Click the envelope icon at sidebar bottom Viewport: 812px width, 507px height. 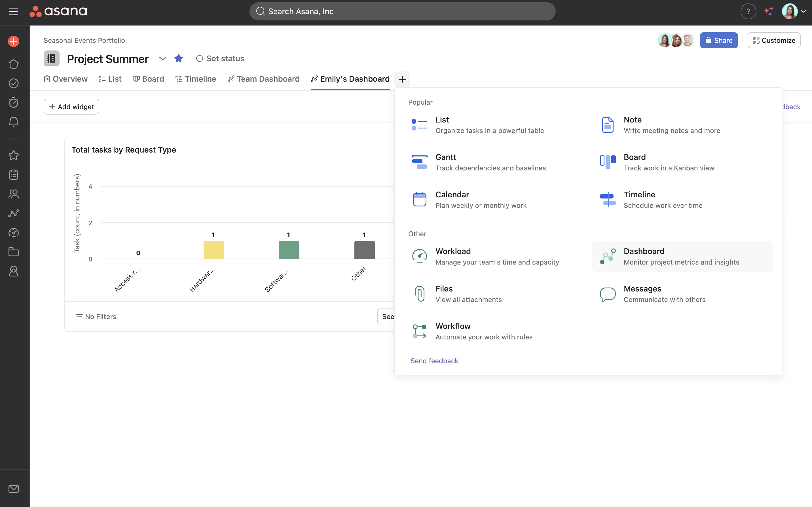tap(13, 489)
